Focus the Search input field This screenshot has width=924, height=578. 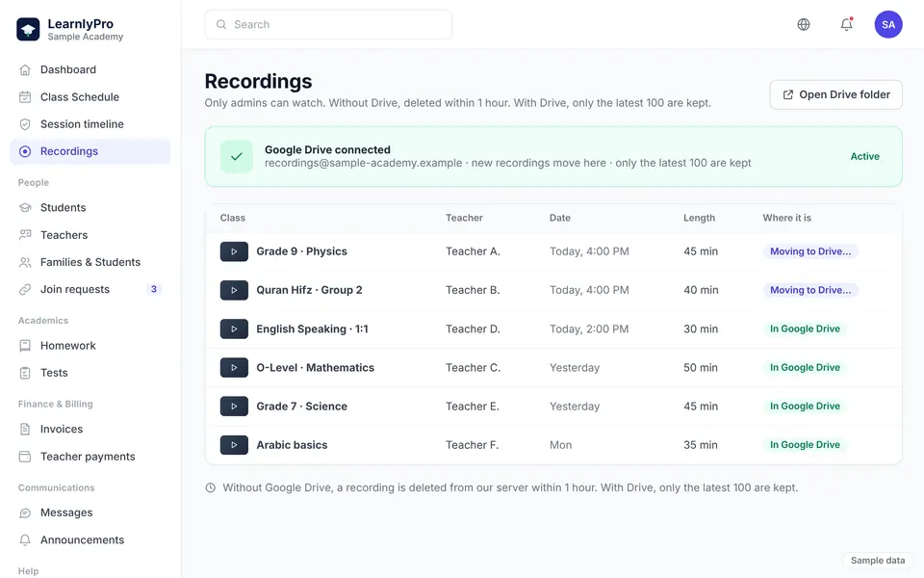coord(328,24)
